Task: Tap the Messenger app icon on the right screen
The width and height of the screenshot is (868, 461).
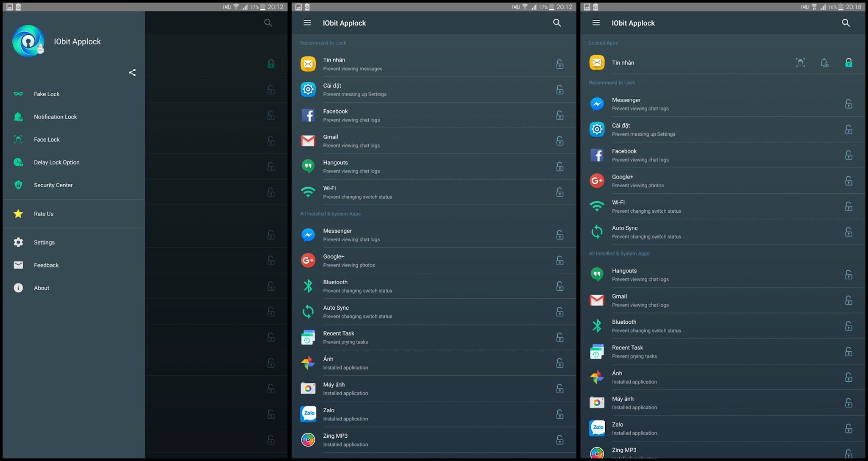Action: coord(597,104)
